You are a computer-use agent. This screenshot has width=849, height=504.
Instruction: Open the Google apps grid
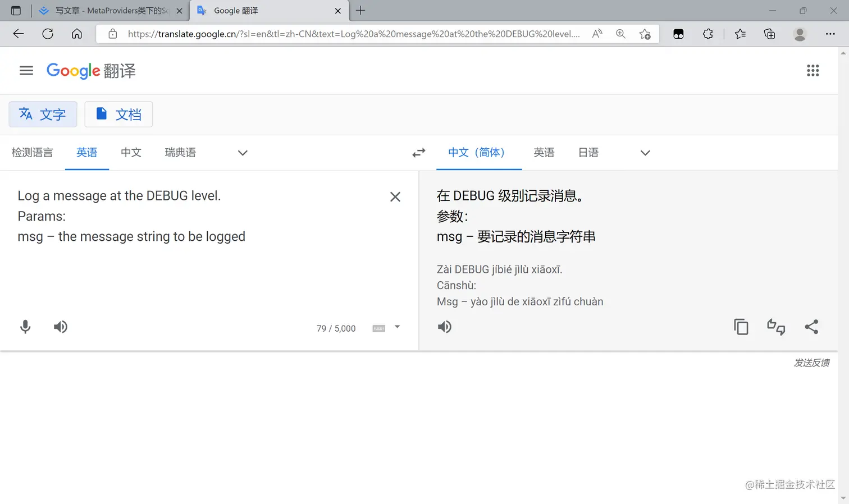pos(813,71)
